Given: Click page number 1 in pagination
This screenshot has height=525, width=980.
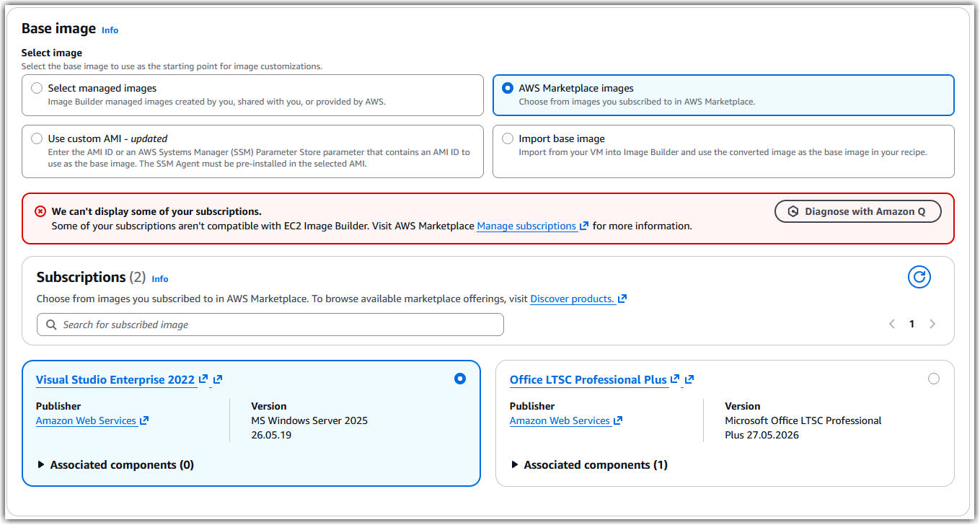Looking at the screenshot, I should coord(911,325).
